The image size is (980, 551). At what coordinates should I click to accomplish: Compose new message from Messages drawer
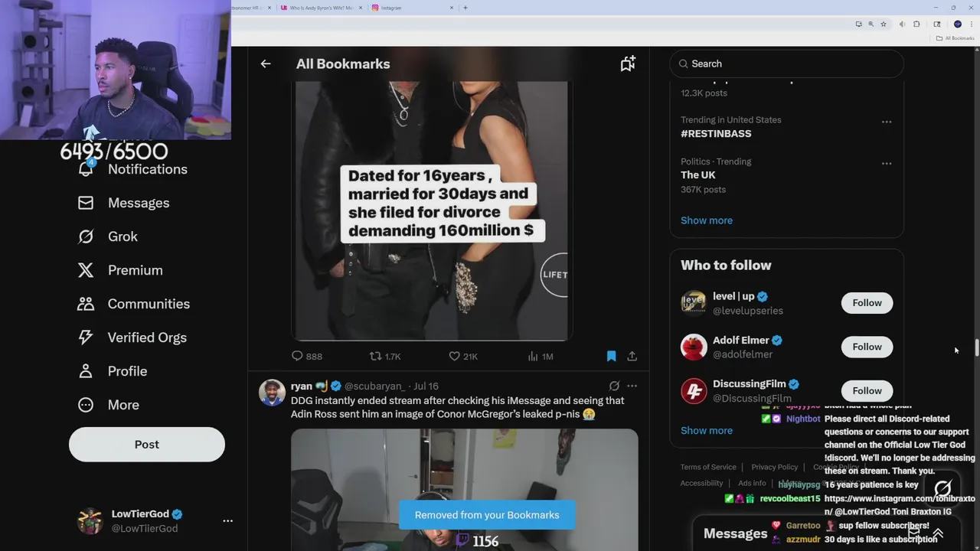coord(913,533)
